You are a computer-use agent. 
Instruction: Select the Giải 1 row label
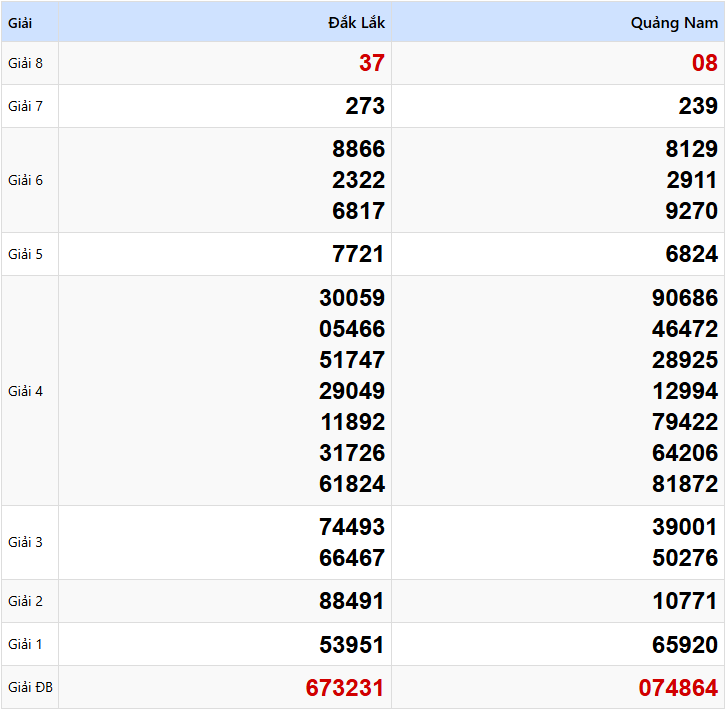coord(26,644)
